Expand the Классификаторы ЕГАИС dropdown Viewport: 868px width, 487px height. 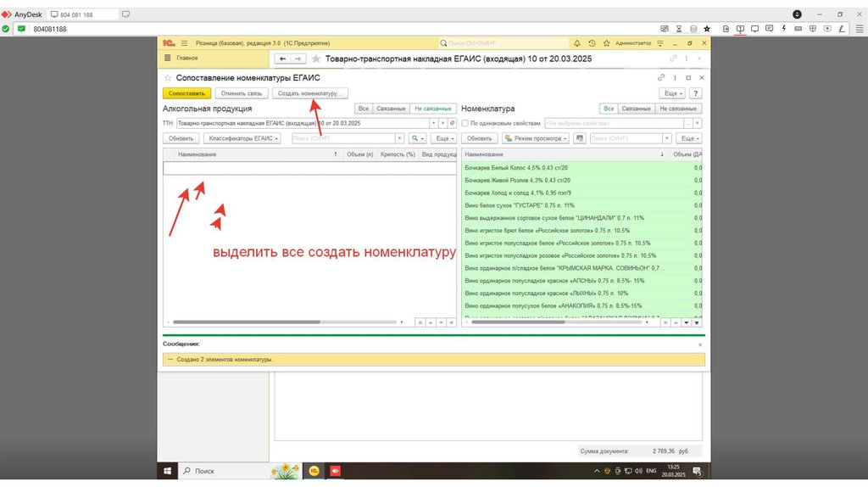click(x=243, y=138)
